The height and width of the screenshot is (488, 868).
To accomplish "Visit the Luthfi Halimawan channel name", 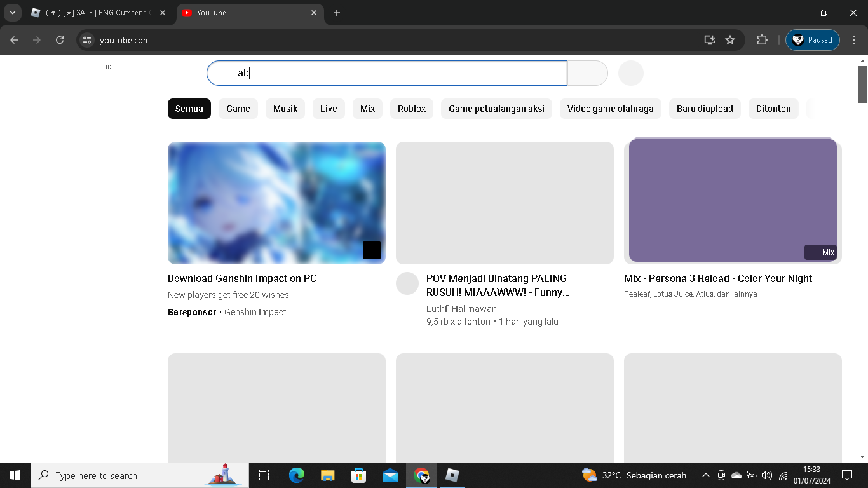I will 461,309.
